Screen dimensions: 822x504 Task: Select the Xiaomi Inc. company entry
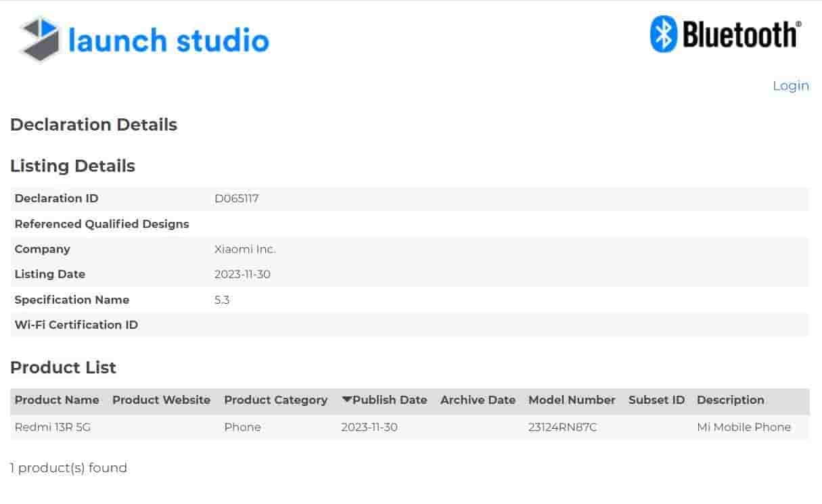(x=244, y=249)
